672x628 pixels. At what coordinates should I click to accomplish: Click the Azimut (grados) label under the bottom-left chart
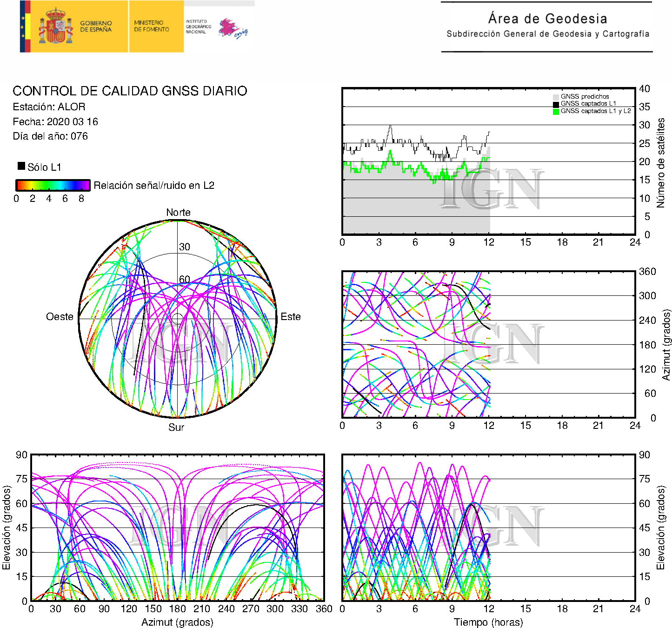(177, 622)
